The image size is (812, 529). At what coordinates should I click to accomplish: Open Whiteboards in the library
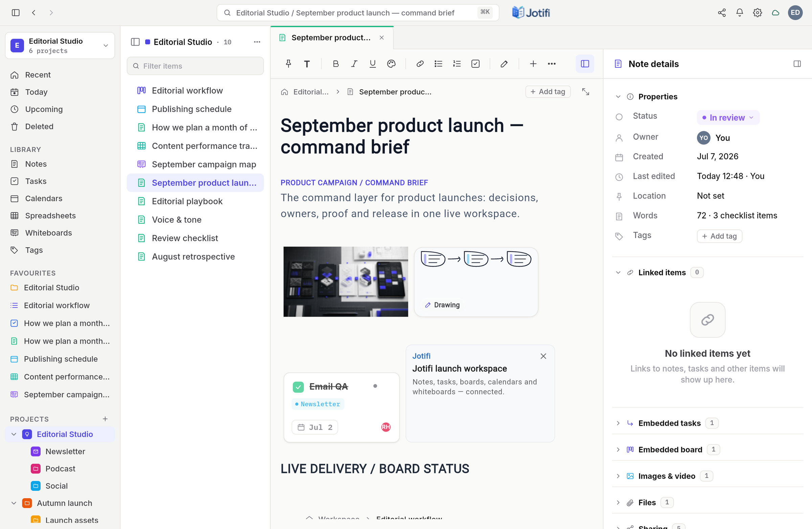(48, 233)
